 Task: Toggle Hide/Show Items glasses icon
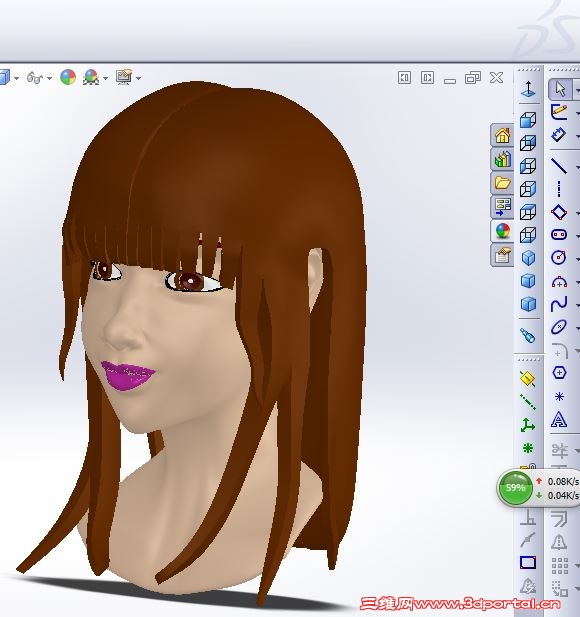pyautogui.click(x=35, y=78)
